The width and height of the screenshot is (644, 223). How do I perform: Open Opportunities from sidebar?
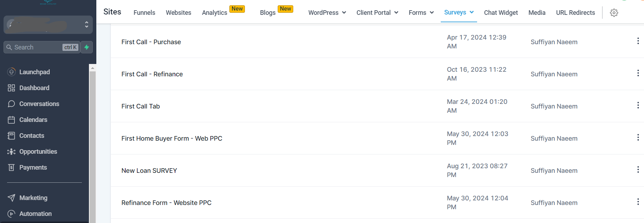point(38,152)
